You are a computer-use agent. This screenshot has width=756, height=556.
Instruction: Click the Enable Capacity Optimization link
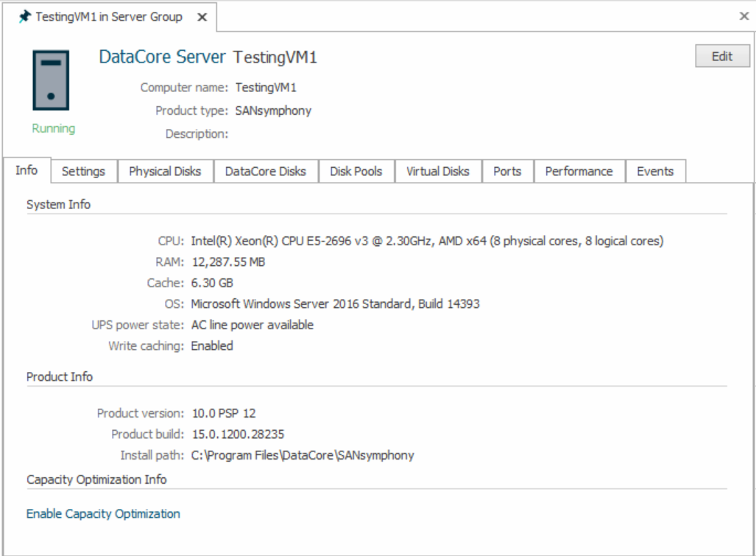point(103,514)
